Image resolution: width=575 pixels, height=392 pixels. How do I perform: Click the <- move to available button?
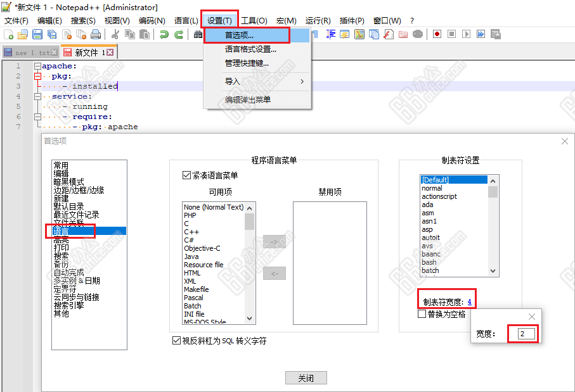click(275, 274)
